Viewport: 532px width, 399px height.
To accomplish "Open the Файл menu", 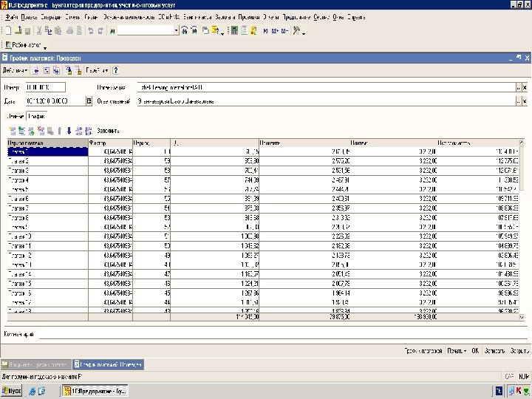I will click(12, 16).
